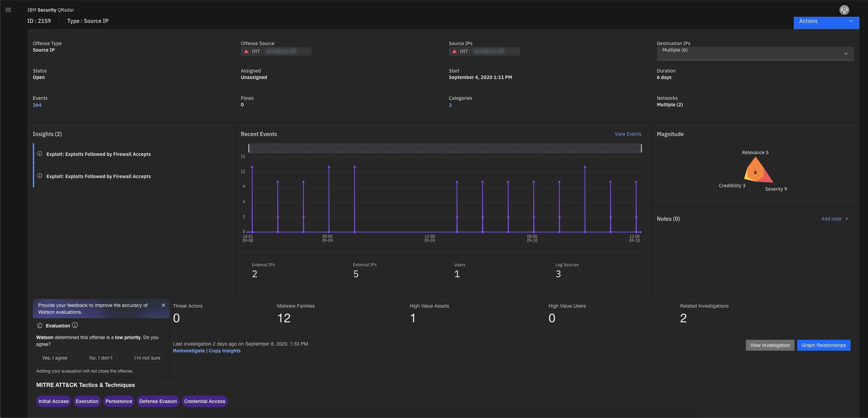Select the Credential Access MITRE tactic tag
Screen dimensions: 868x418
click(x=205, y=401)
